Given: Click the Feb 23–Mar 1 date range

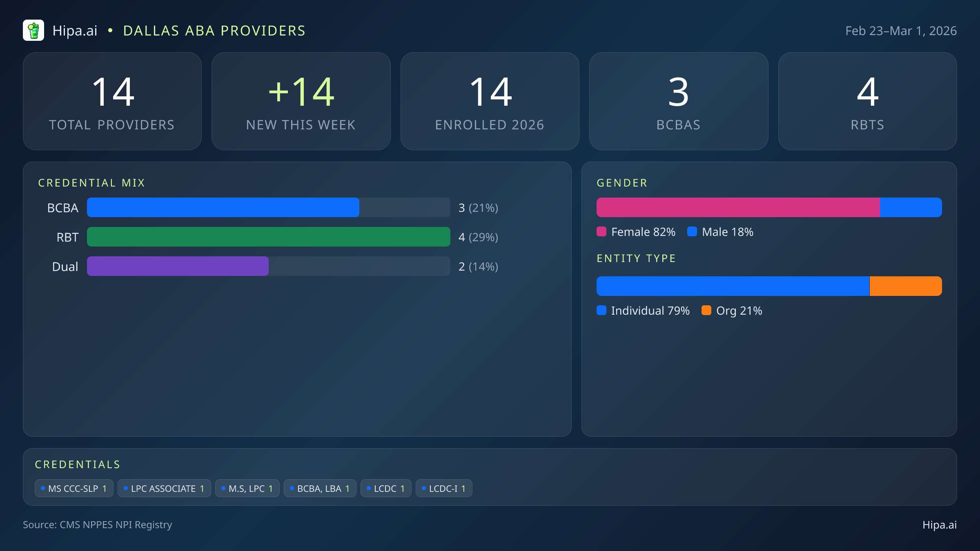Looking at the screenshot, I should pyautogui.click(x=901, y=31).
